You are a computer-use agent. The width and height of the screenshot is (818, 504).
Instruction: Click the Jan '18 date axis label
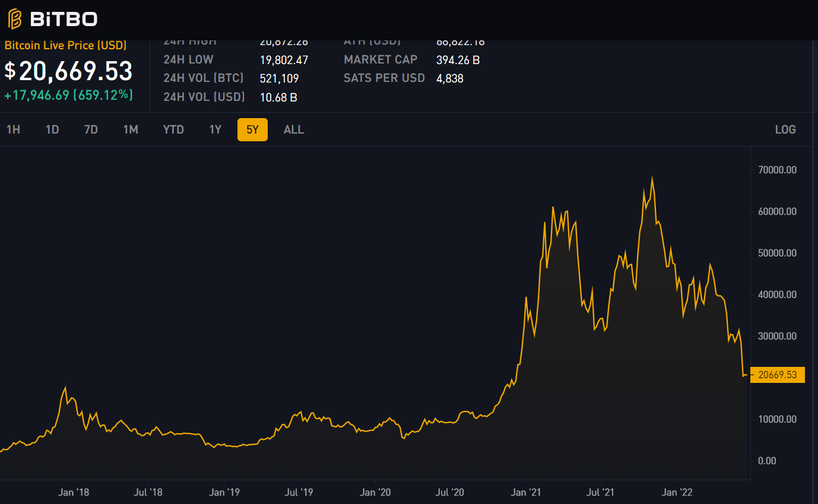[x=74, y=492]
